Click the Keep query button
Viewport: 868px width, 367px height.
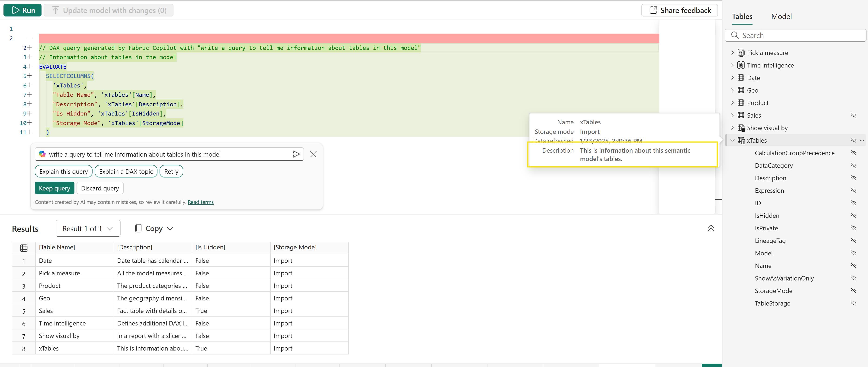[54, 188]
